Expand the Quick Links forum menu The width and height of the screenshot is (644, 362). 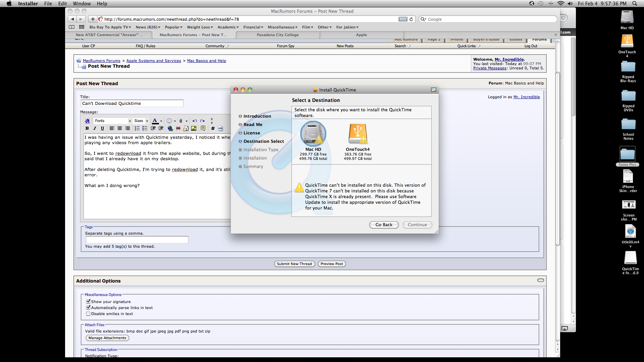click(469, 46)
